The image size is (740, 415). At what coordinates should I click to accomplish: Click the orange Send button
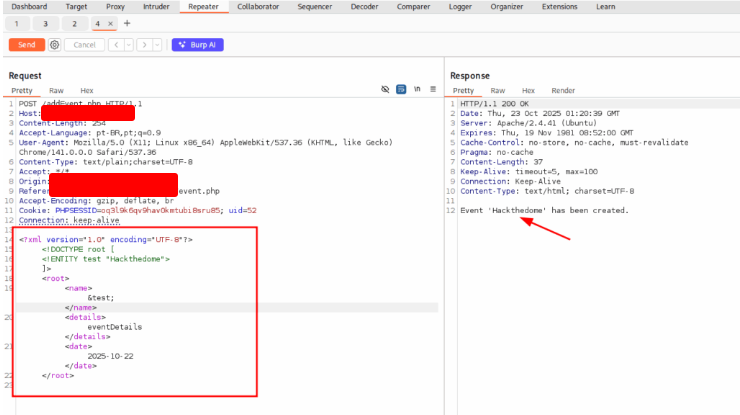[x=26, y=45]
